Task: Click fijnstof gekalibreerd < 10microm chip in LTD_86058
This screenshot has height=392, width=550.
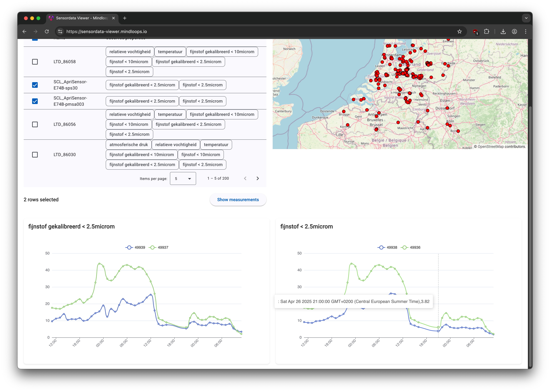Action: [x=222, y=52]
